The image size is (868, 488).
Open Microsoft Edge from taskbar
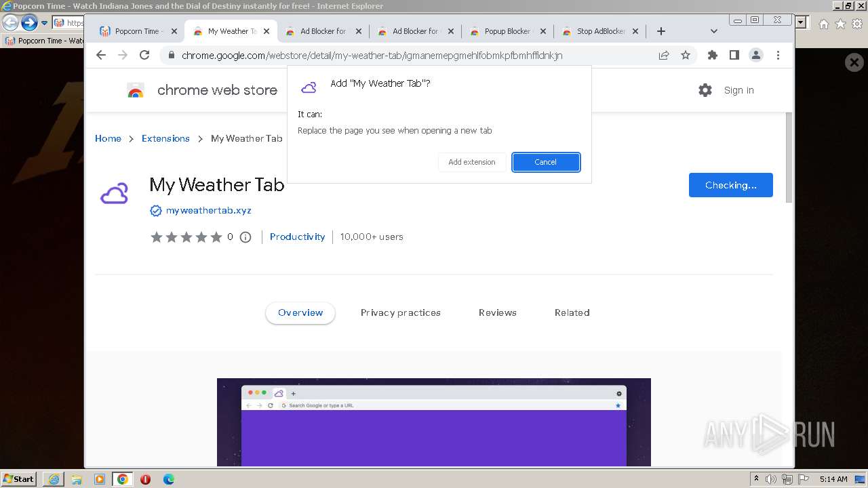pyautogui.click(x=169, y=479)
